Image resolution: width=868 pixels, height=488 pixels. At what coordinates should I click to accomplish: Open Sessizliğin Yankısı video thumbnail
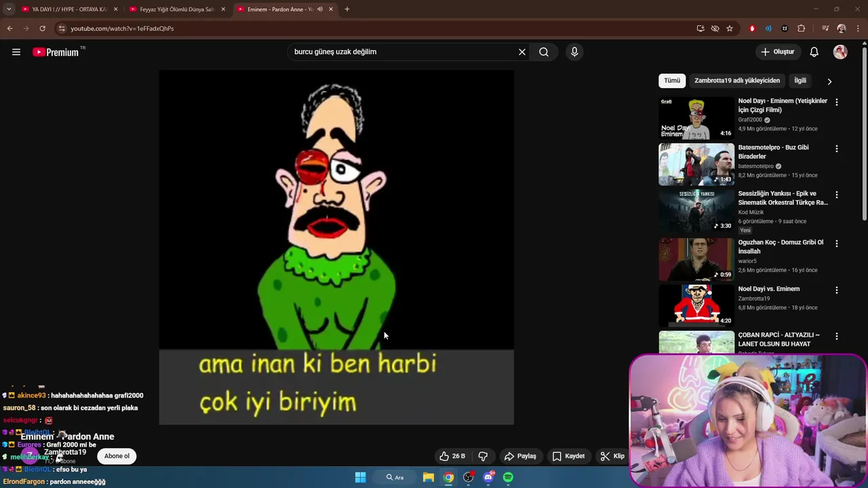coord(696,210)
